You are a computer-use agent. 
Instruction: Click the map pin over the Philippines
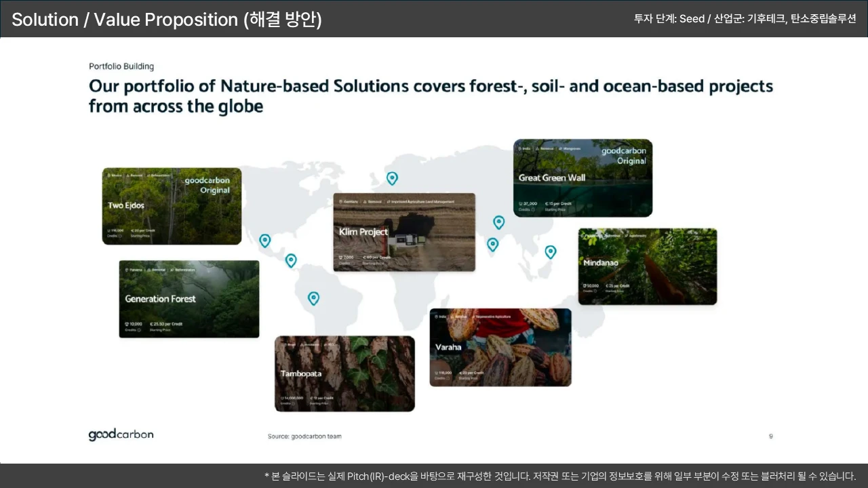pyautogui.click(x=551, y=252)
